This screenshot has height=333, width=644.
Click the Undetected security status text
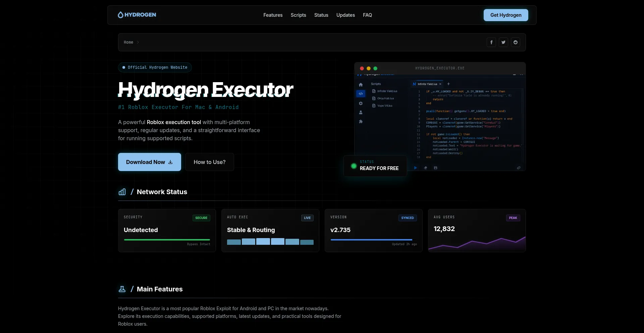tap(141, 230)
